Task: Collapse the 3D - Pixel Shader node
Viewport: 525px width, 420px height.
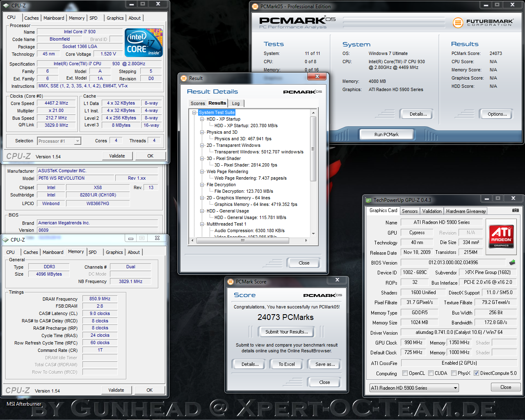Action: pyautogui.click(x=202, y=158)
